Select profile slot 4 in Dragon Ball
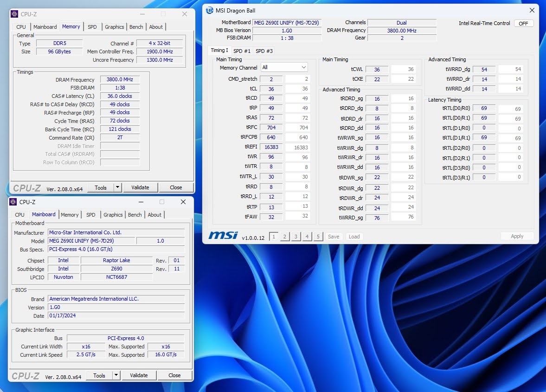Image resolution: width=546 pixels, height=392 pixels. (307, 237)
